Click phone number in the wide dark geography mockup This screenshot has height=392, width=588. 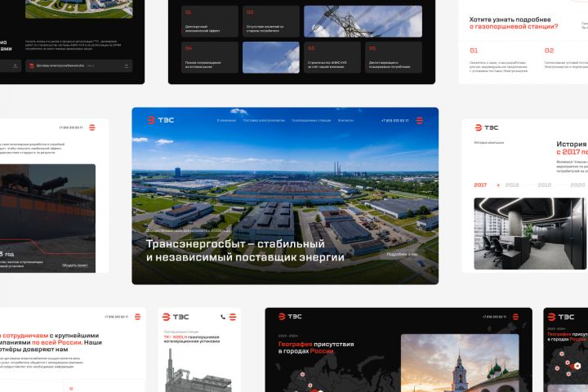point(495,317)
